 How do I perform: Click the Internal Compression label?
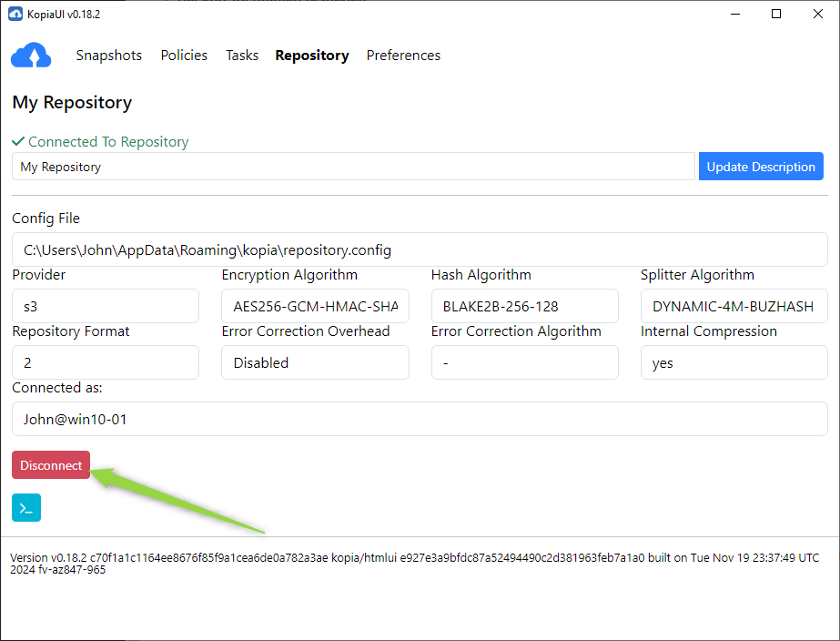709,331
